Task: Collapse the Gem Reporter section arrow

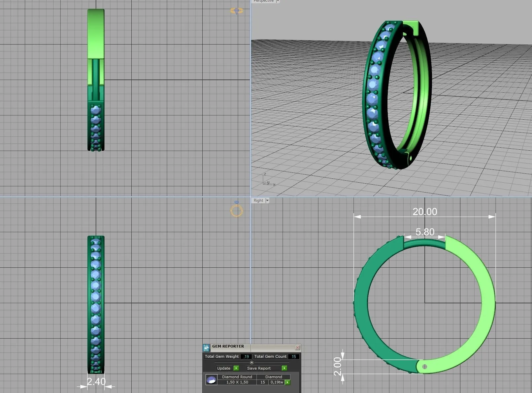Action: click(252, 362)
